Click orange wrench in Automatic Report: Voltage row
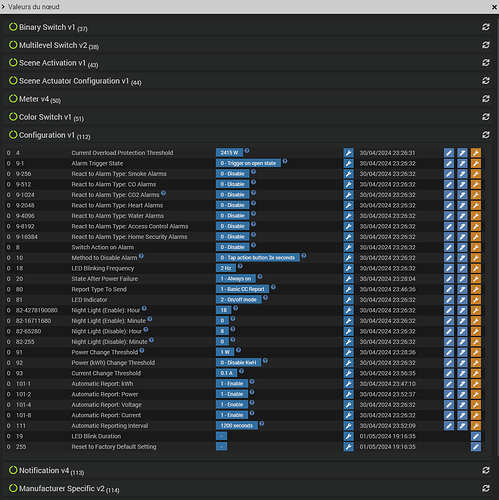The width and height of the screenshot is (499, 500). [x=476, y=405]
